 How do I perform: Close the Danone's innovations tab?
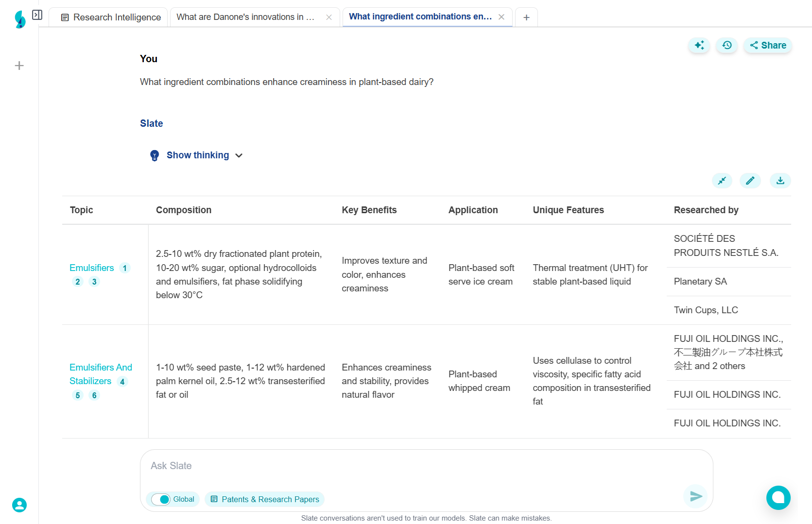tap(329, 17)
